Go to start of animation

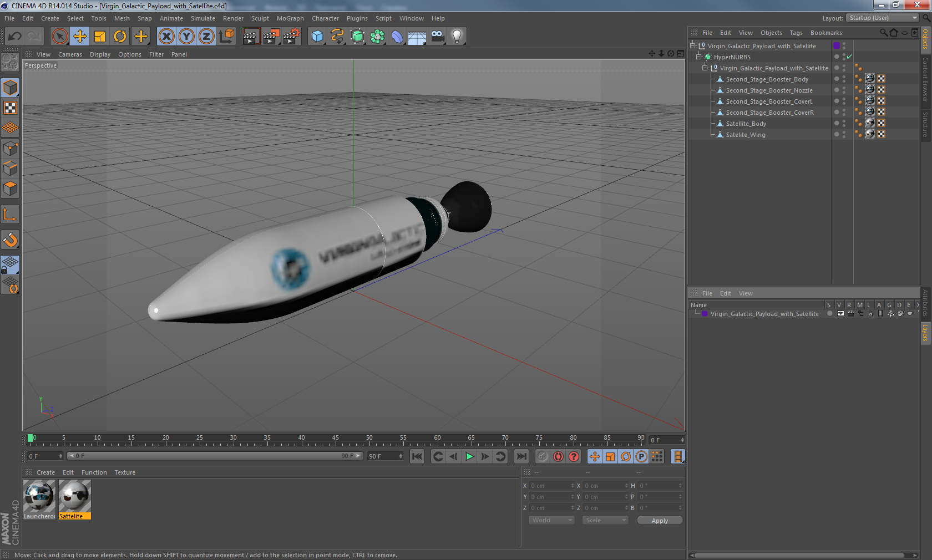click(x=417, y=456)
